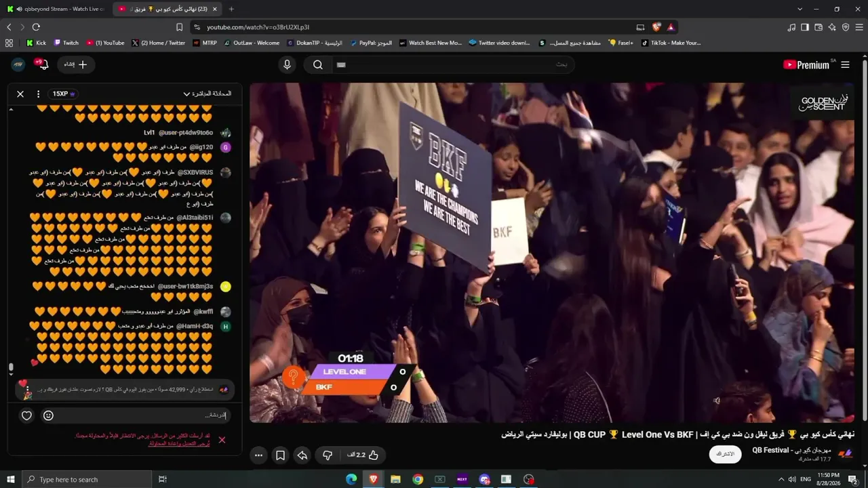This screenshot has width=868, height=488.
Task: Open the tab search dropdown arrow
Action: (800, 9)
